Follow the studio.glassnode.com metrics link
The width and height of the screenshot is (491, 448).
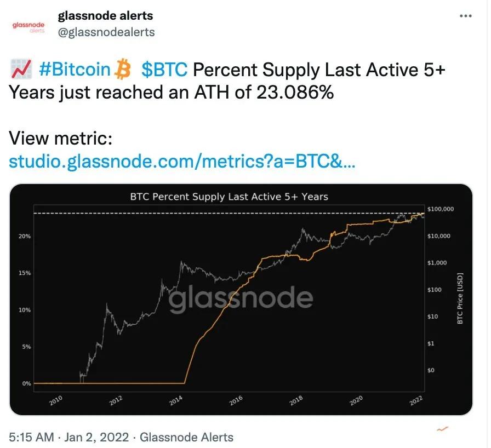click(182, 161)
